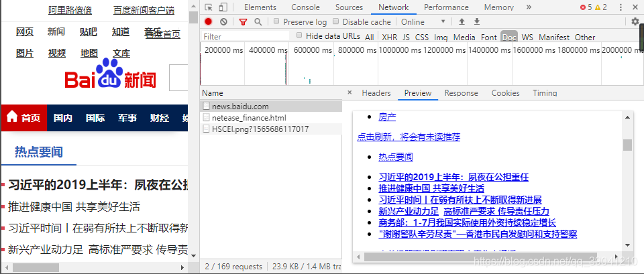Select the Media filter type
This screenshot has width=644, height=274.
[x=464, y=38]
